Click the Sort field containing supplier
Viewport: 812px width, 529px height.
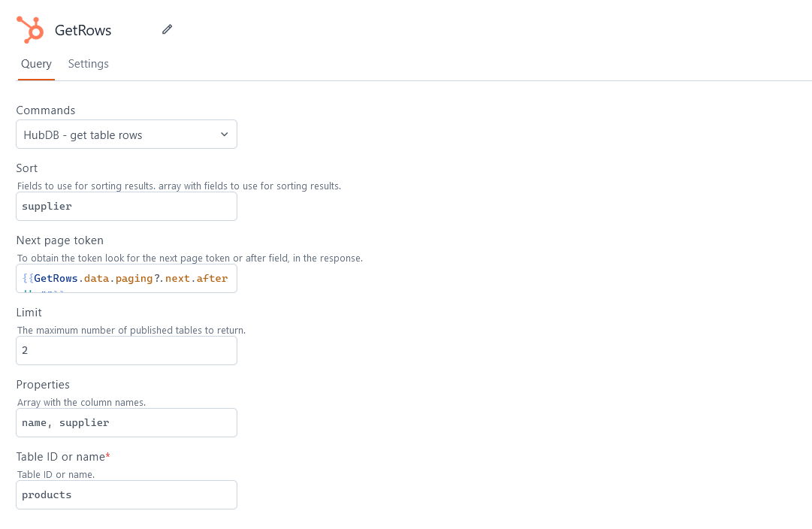(126, 206)
